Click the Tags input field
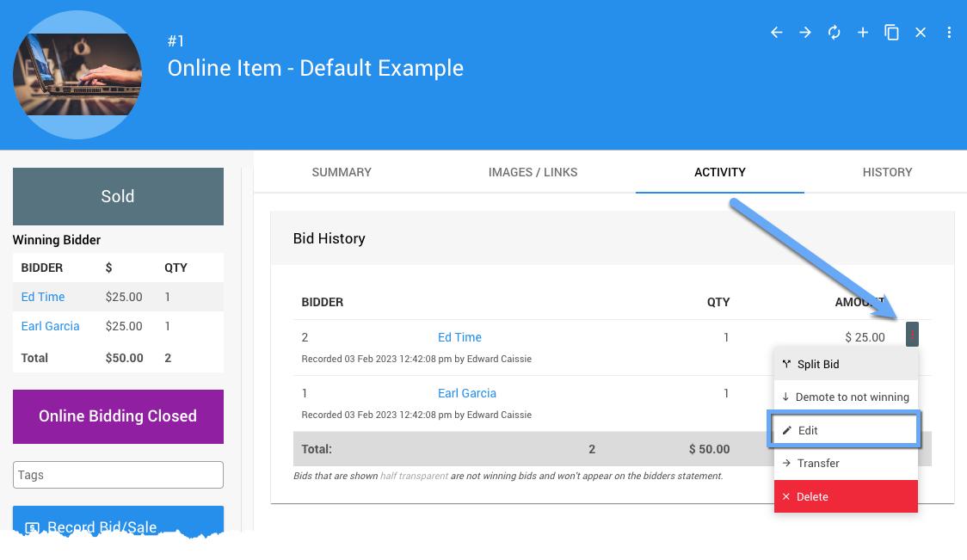 coord(118,475)
